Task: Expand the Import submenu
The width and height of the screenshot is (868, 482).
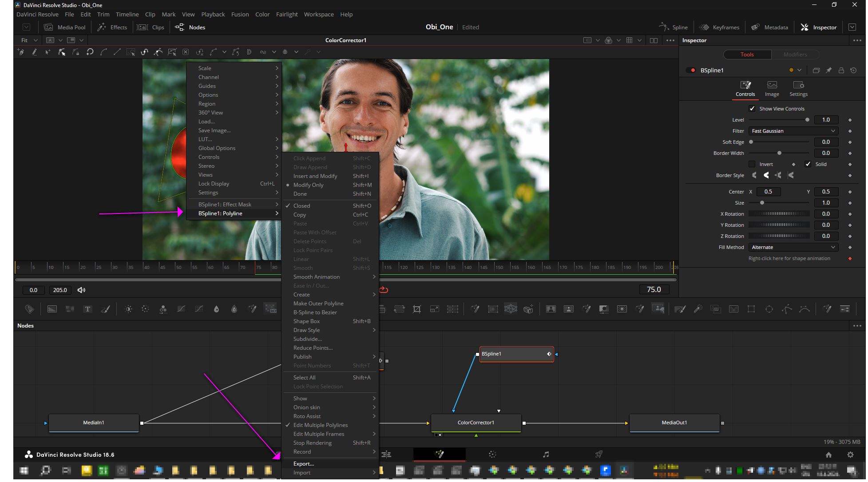Action: click(330, 472)
